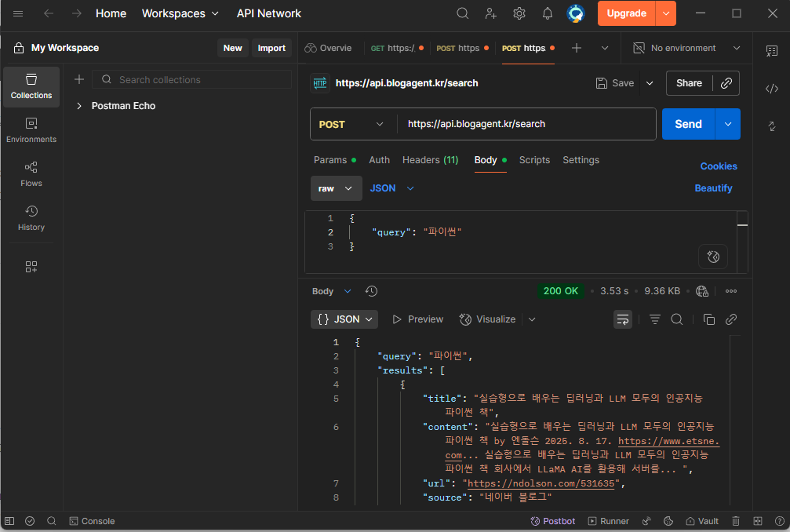790x532 pixels.
Task: Toggle word wrap in response viewer
Action: point(622,319)
